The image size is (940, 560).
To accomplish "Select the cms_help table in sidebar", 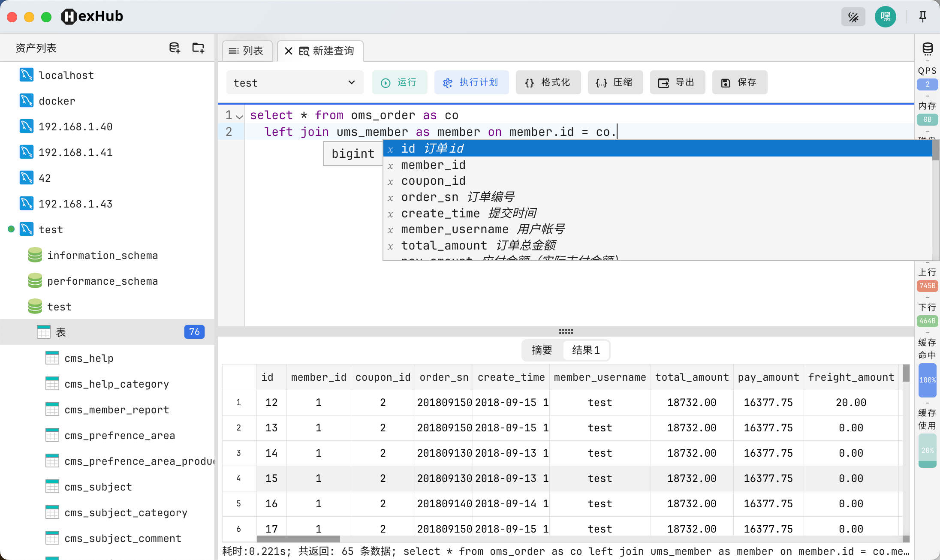I will pyautogui.click(x=89, y=358).
